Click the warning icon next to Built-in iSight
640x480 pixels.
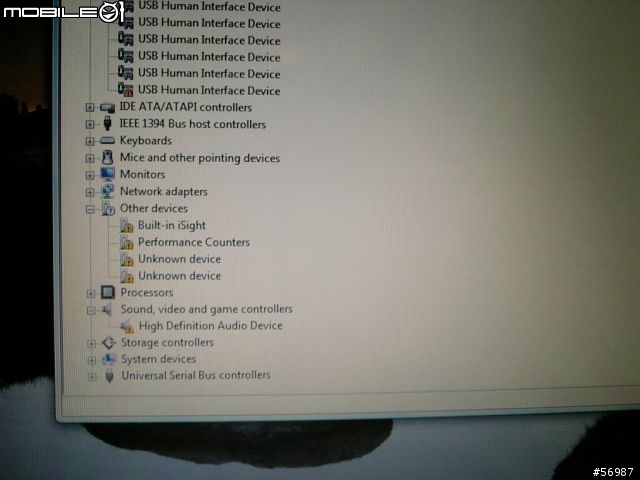click(x=127, y=225)
